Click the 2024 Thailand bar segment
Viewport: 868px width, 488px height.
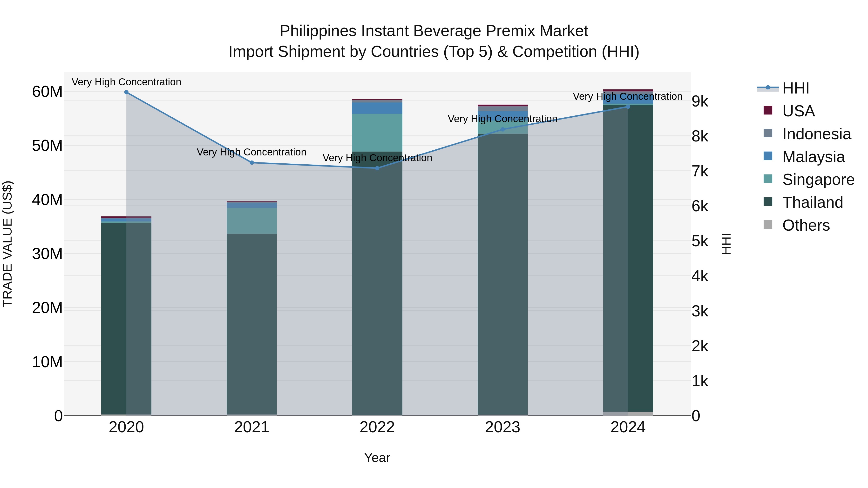pyautogui.click(x=628, y=259)
